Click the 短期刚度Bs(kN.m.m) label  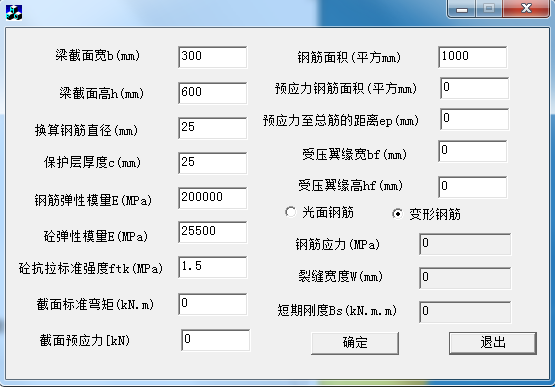pos(337,311)
